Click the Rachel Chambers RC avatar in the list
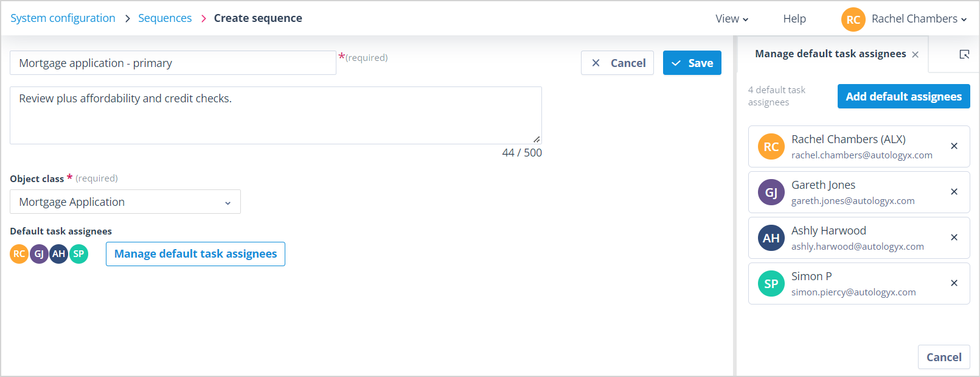 (x=771, y=147)
